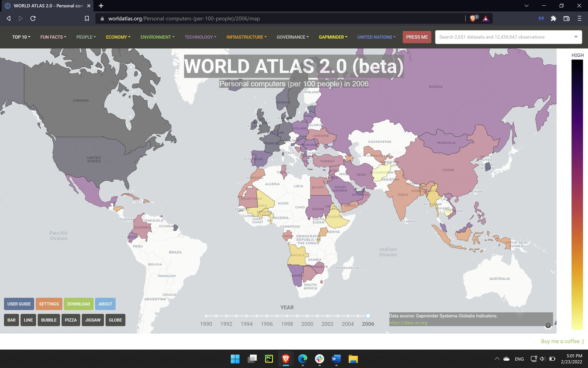The image size is (588, 368).
Task: Open the ENVIRONMENT menu
Action: coord(157,37)
